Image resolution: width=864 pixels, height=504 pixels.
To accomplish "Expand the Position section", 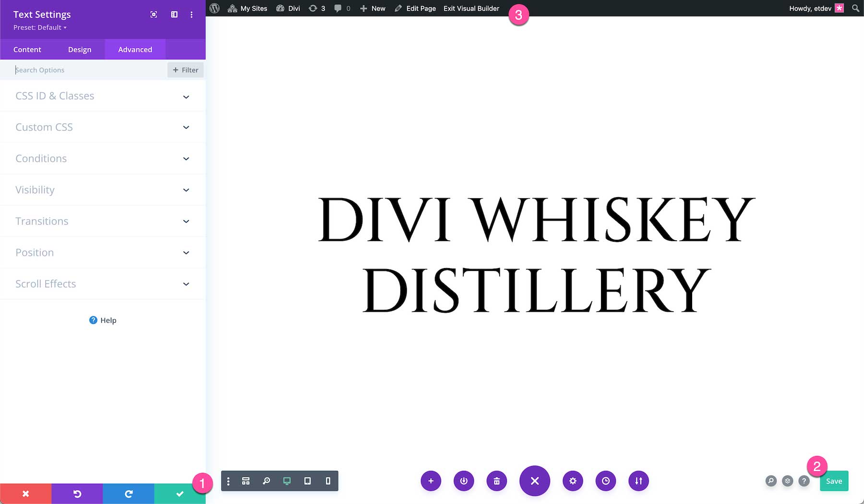I will (103, 252).
